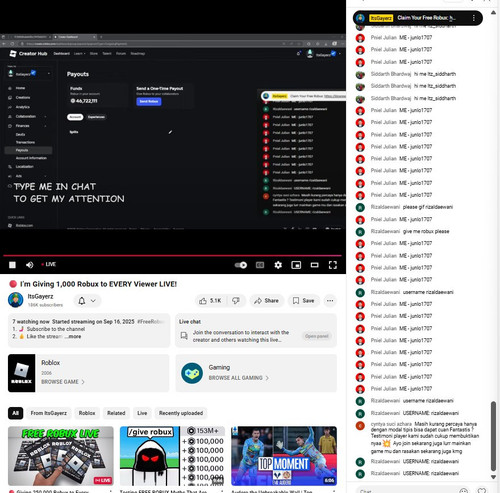Open Roblox game thumbnail

tap(21, 373)
